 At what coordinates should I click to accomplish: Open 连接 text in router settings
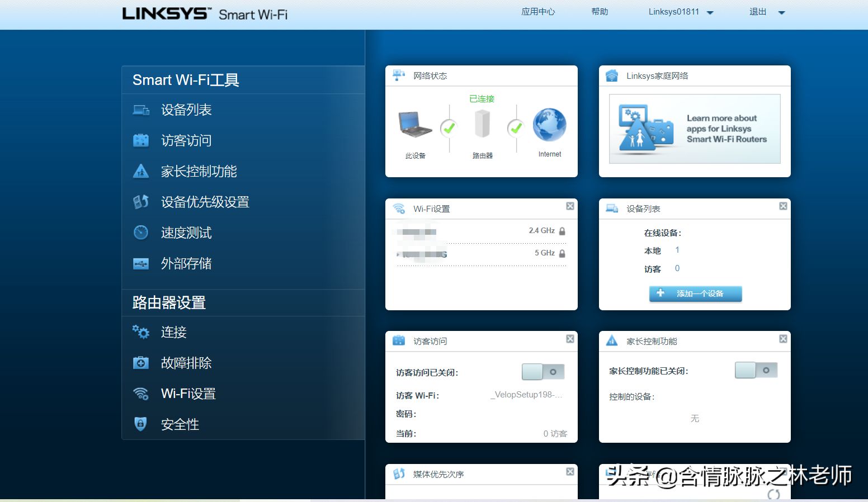point(174,332)
